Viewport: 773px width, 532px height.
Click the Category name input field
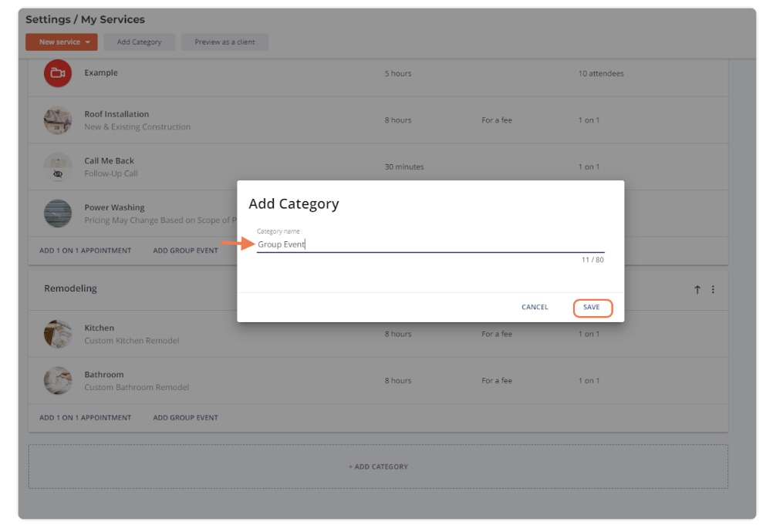coord(430,244)
